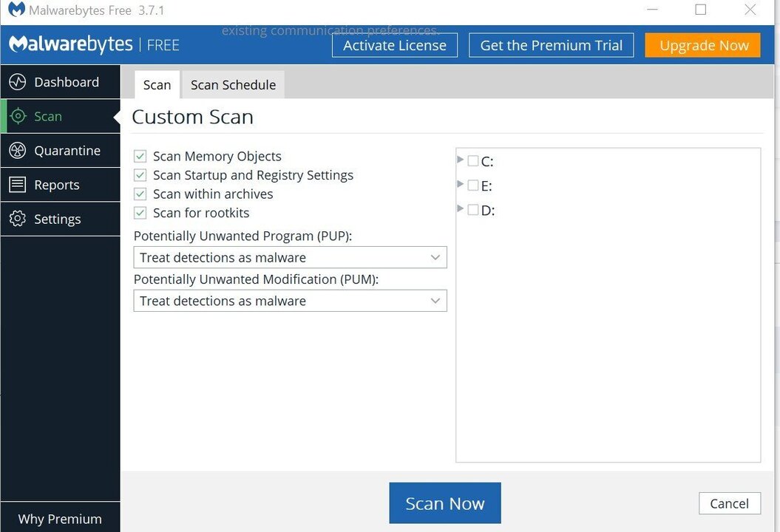The width and height of the screenshot is (780, 532).
Task: Disable Scan for rootkits
Action: [140, 212]
